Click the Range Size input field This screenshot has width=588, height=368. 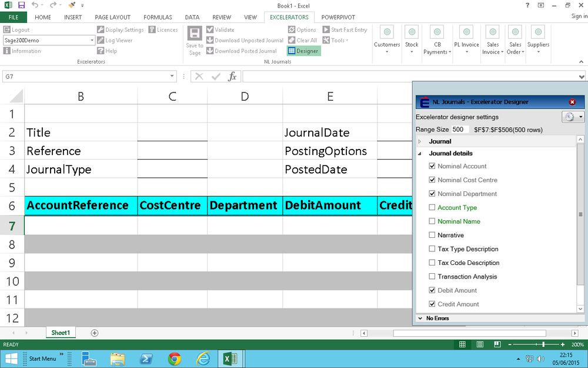[x=460, y=129]
